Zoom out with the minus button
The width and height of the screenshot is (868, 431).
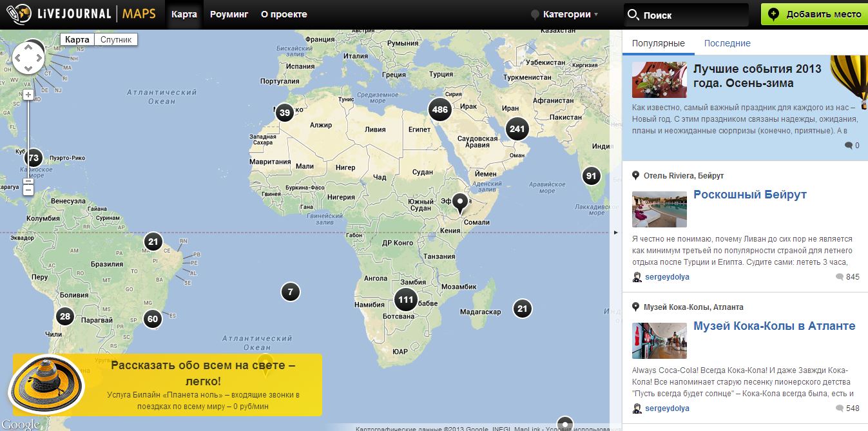click(28, 190)
